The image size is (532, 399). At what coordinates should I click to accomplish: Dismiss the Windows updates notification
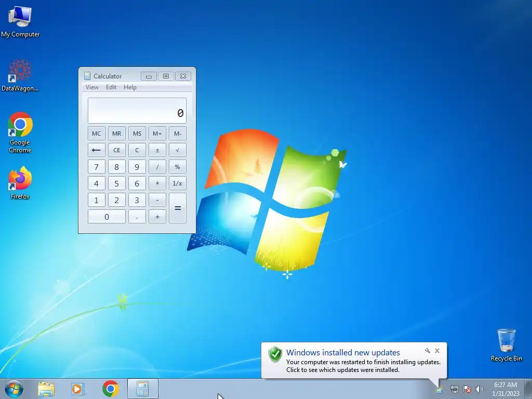tap(437, 351)
